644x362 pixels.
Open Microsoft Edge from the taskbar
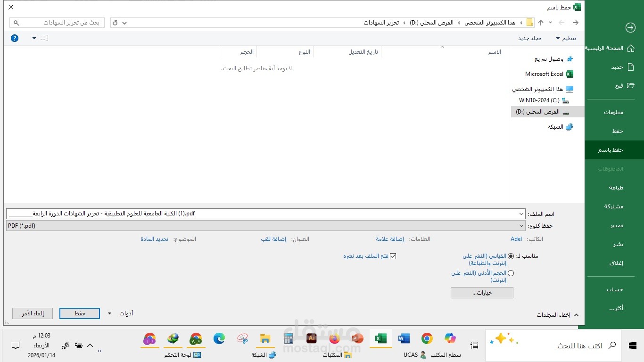coord(219,338)
